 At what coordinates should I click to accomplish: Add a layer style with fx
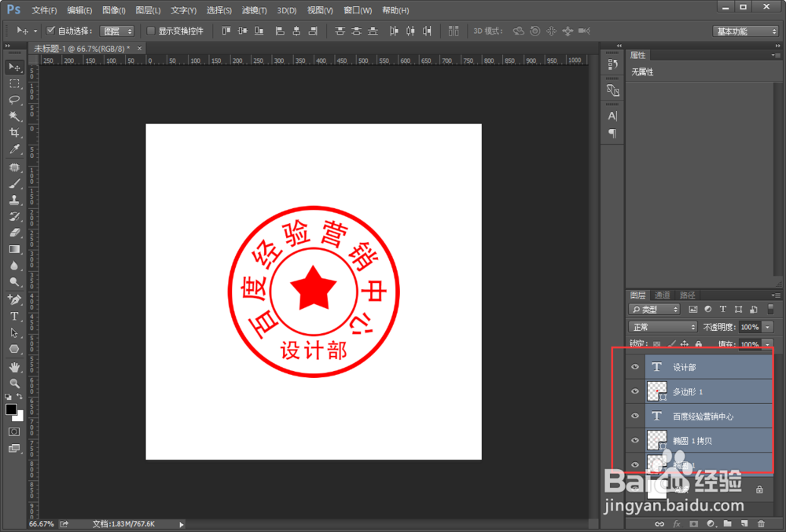tap(677, 524)
